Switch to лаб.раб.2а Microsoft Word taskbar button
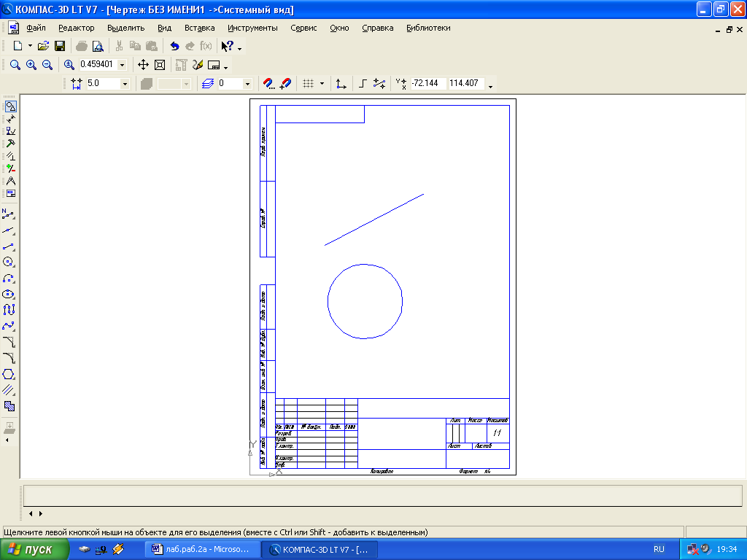Viewport: 747px width, 560px height. [202, 550]
